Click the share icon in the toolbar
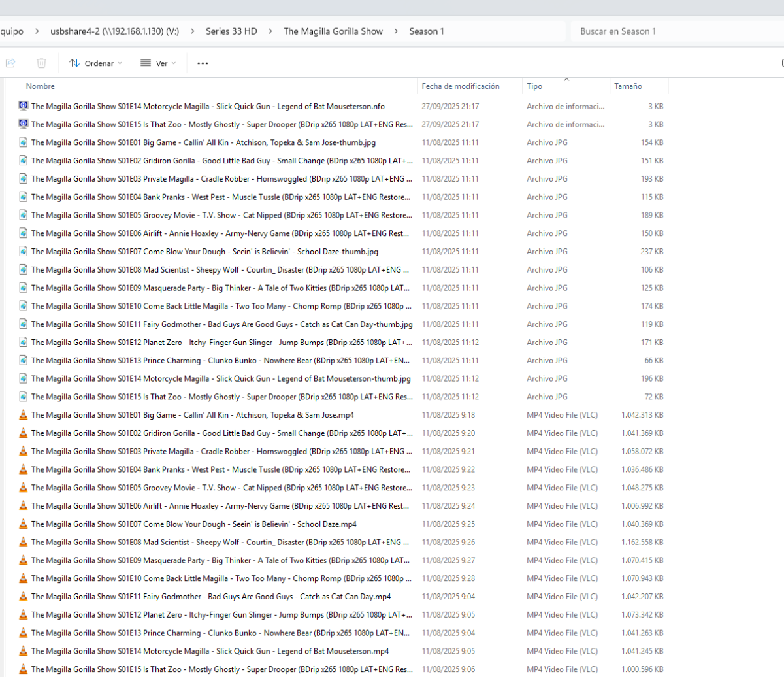The height and width of the screenshot is (685, 784). pos(10,63)
